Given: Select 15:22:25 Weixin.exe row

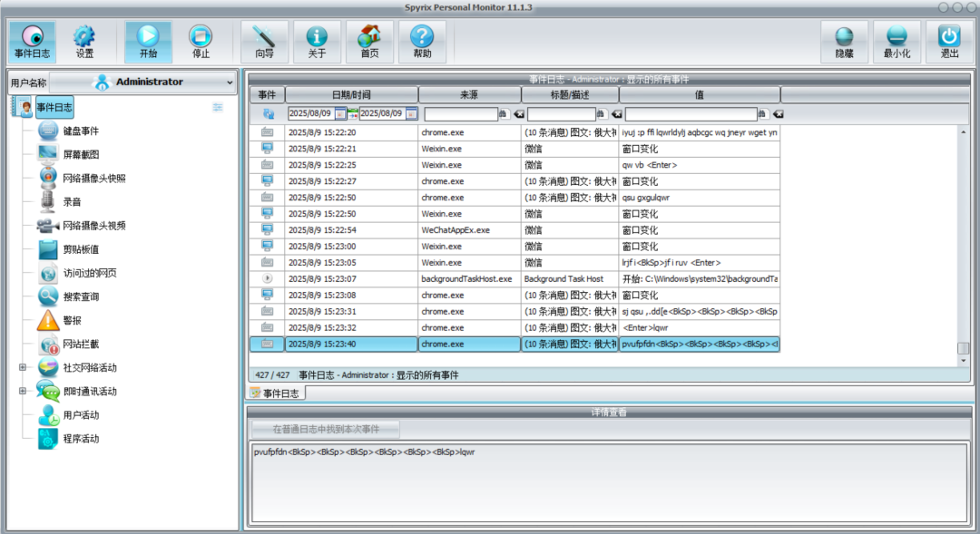Looking at the screenshot, I should click(x=514, y=166).
